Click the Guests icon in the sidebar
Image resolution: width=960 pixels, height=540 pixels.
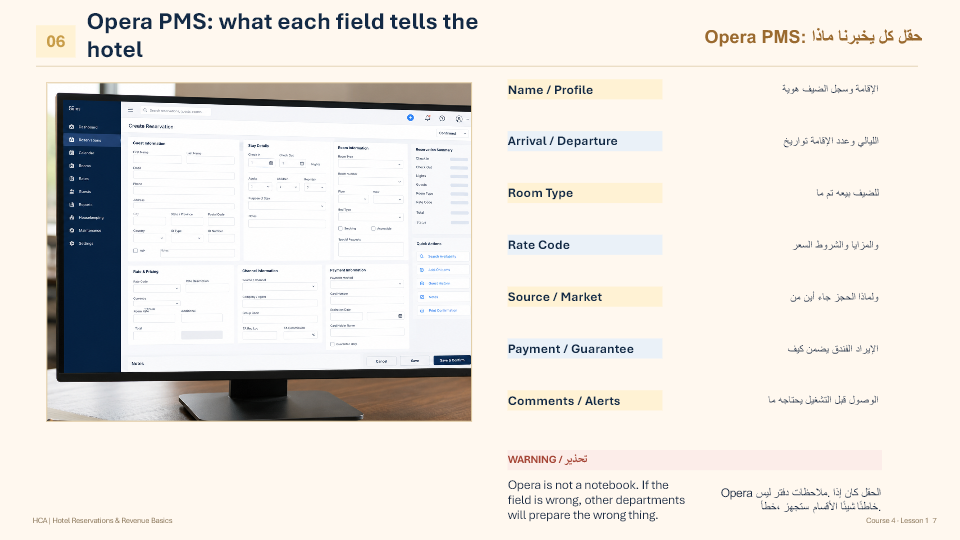click(72, 192)
